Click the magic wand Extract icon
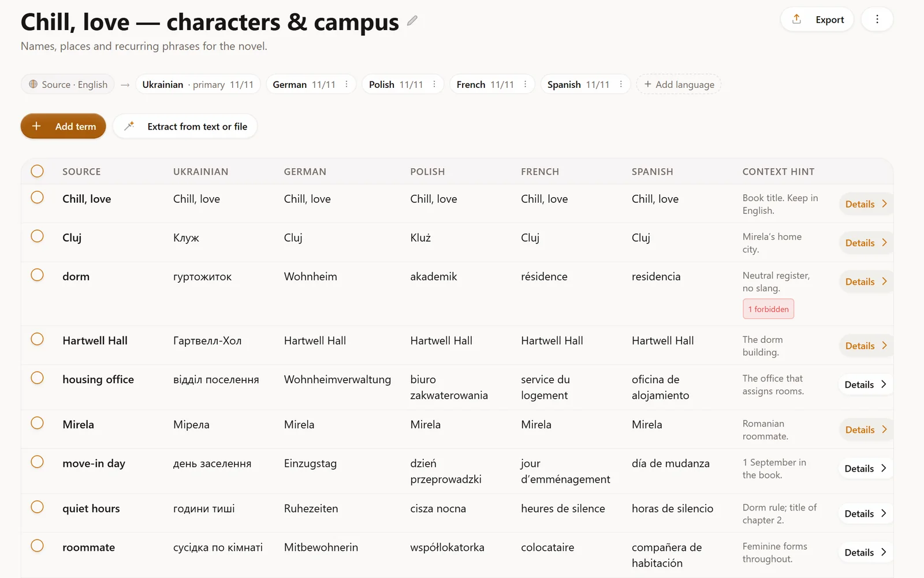924x578 pixels. pyautogui.click(x=129, y=126)
